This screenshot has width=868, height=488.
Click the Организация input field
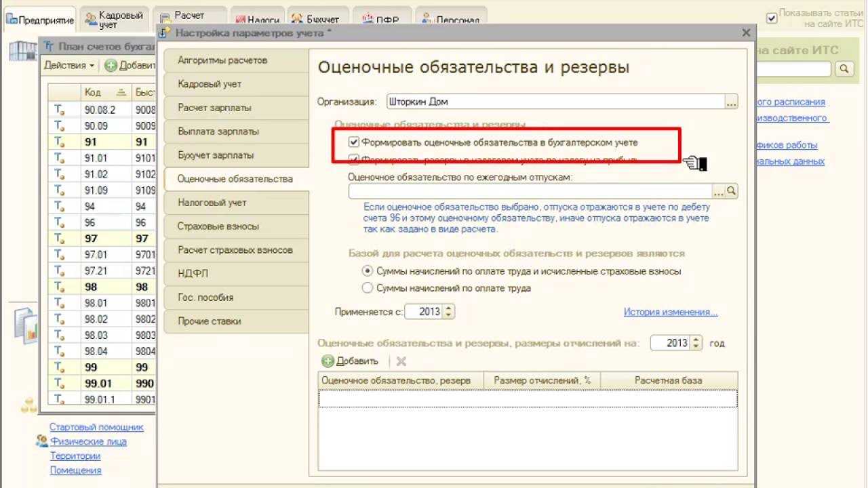click(x=555, y=102)
